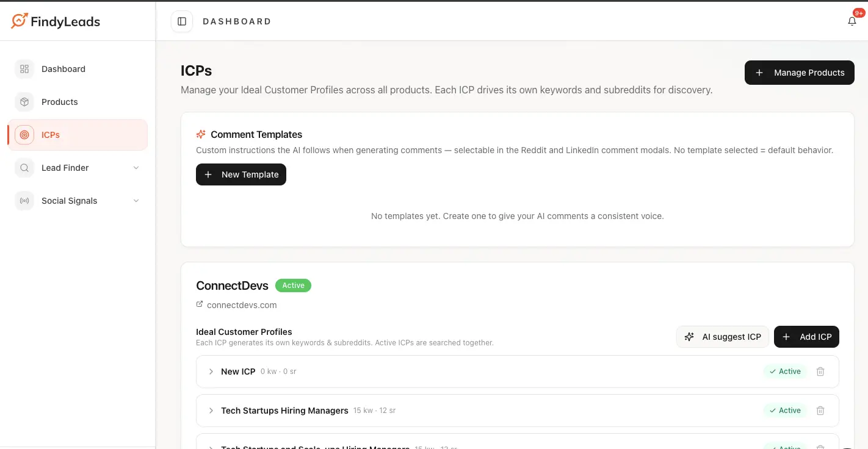
Task: Click the Comment Templates heading
Action: [x=256, y=134]
